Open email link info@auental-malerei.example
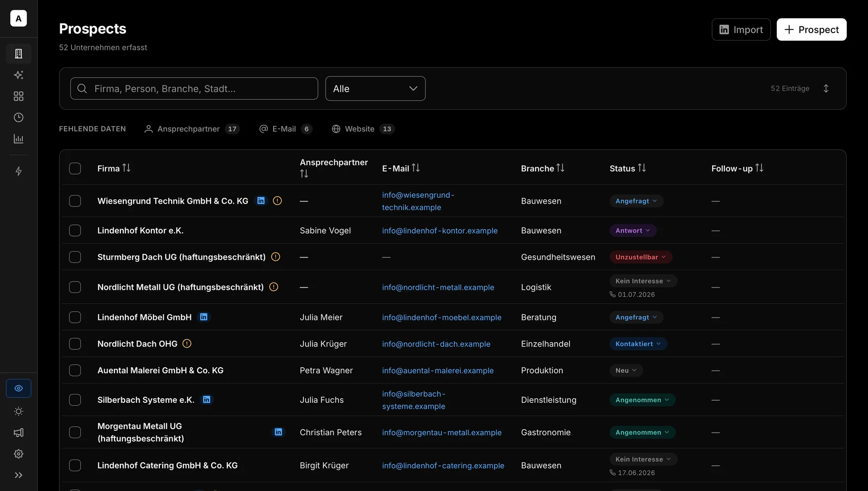Viewport: 868px width, 491px height. coord(437,370)
